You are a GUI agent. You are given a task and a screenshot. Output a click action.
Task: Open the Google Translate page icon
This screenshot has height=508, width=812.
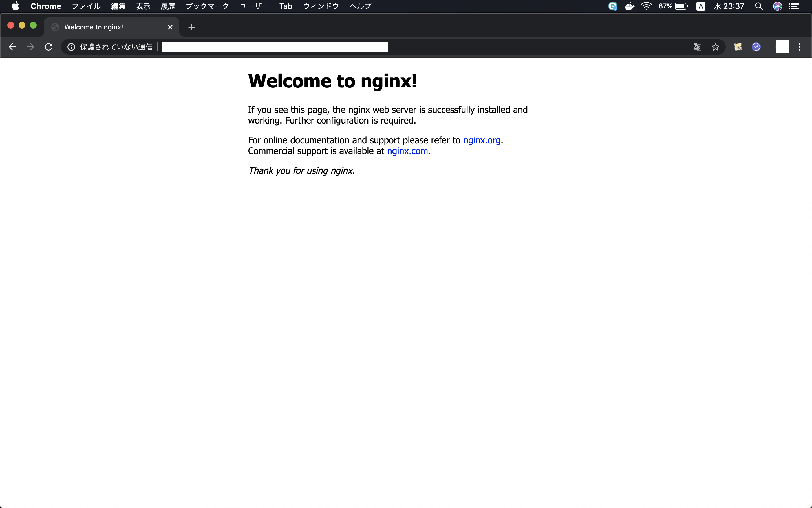pyautogui.click(x=697, y=47)
